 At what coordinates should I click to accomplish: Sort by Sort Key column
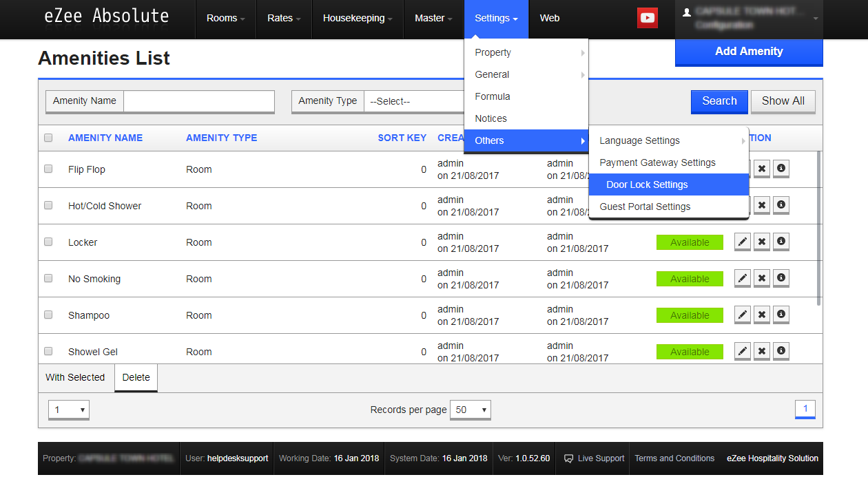coord(402,138)
